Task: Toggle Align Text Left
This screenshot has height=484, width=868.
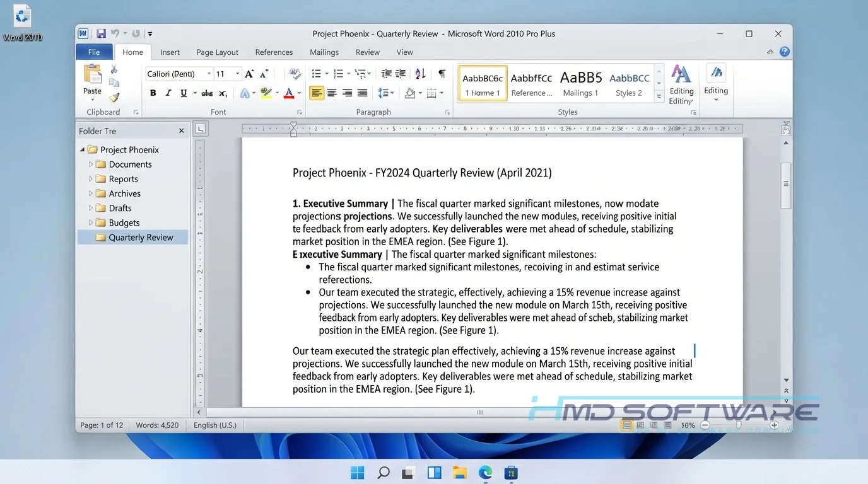Action: 317,93
